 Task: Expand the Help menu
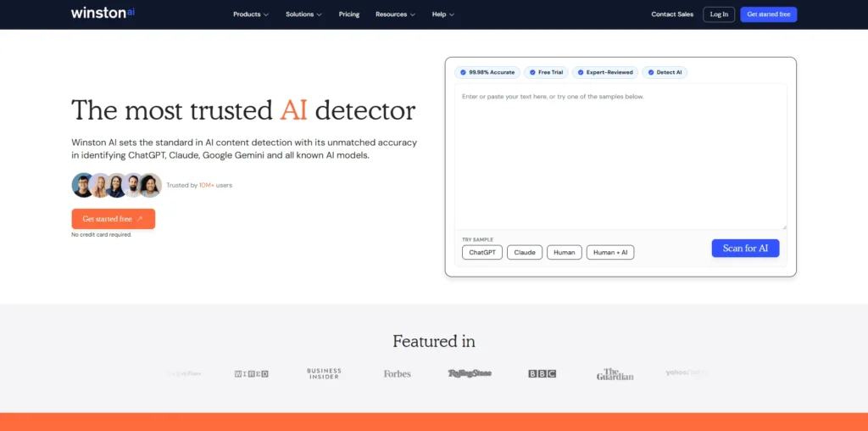click(x=442, y=14)
